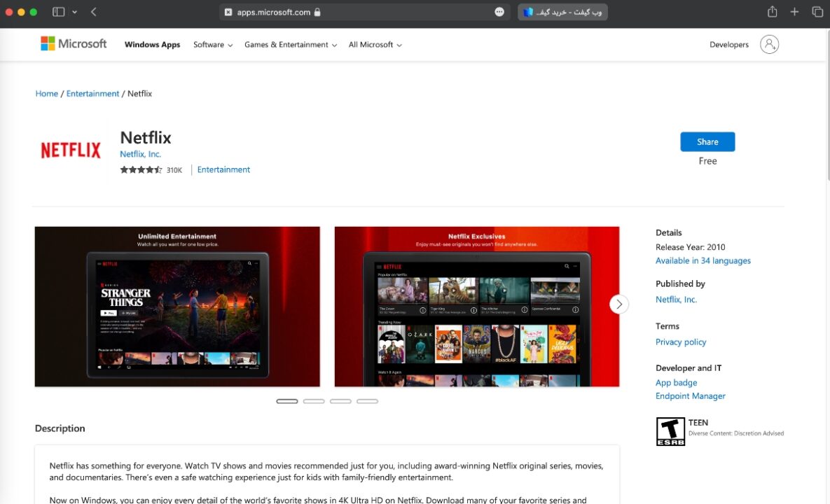Open the Privacy policy link
Viewport: 830px width, 504px height.
tap(681, 342)
